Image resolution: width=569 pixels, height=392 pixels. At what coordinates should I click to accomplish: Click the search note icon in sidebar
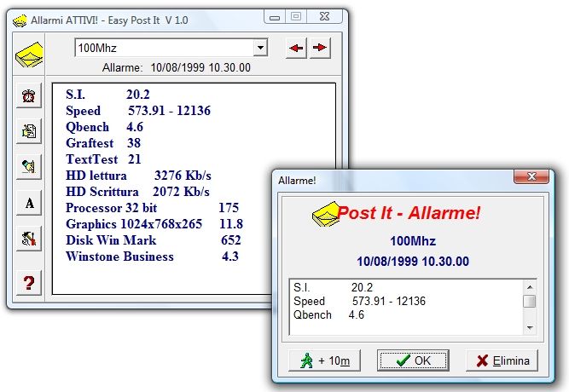coord(29,166)
